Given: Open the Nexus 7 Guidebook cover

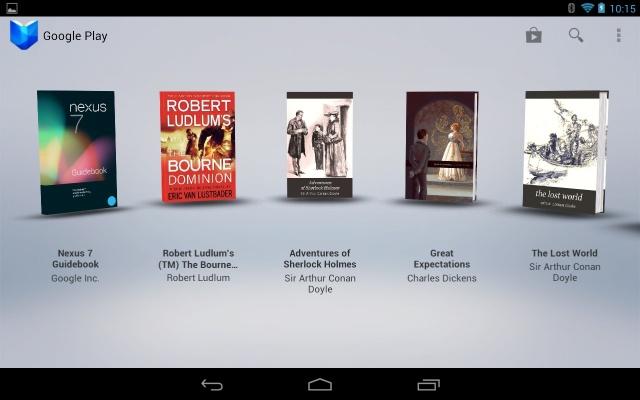Looking at the screenshot, I should click(77, 151).
